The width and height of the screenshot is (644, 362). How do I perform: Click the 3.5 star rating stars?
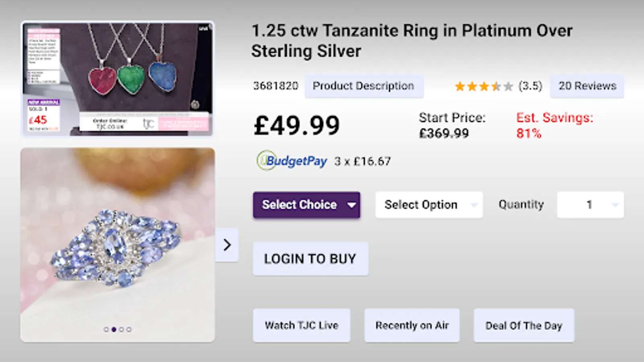click(x=484, y=86)
